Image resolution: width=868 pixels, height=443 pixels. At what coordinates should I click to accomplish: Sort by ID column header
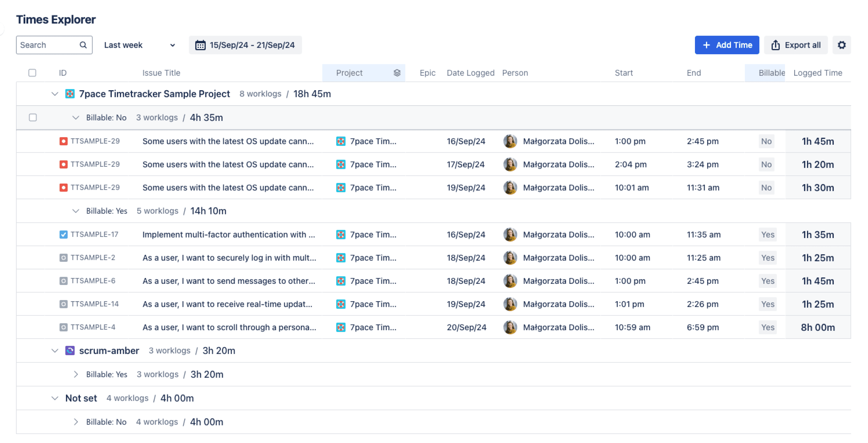63,73
